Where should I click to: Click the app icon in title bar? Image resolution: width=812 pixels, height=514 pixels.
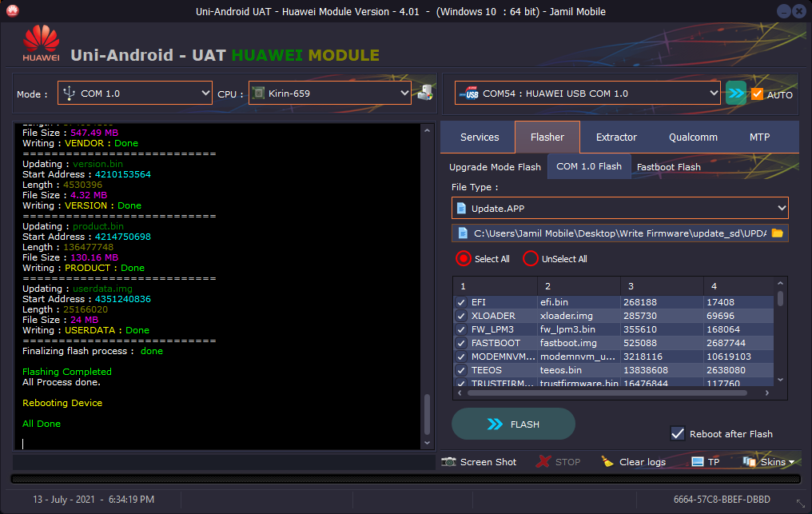(13, 11)
